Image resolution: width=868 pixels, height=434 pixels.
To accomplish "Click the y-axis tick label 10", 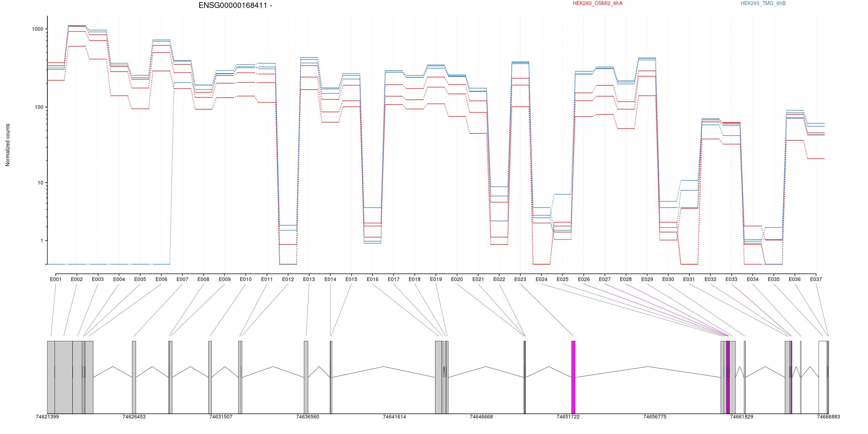I will coord(41,183).
